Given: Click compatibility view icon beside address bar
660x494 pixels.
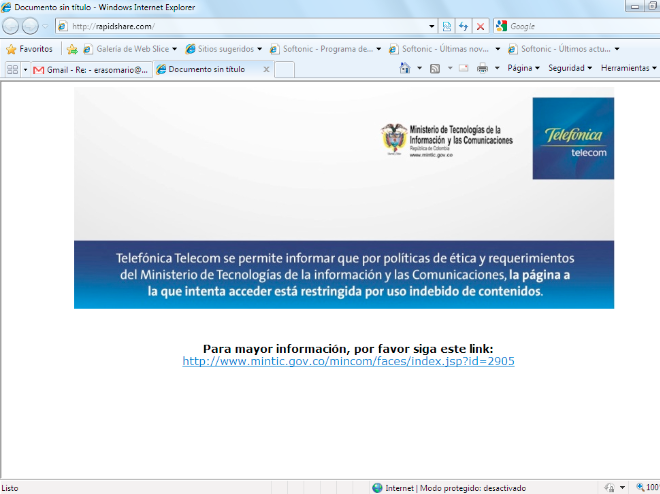Looking at the screenshot, I should point(447,26).
